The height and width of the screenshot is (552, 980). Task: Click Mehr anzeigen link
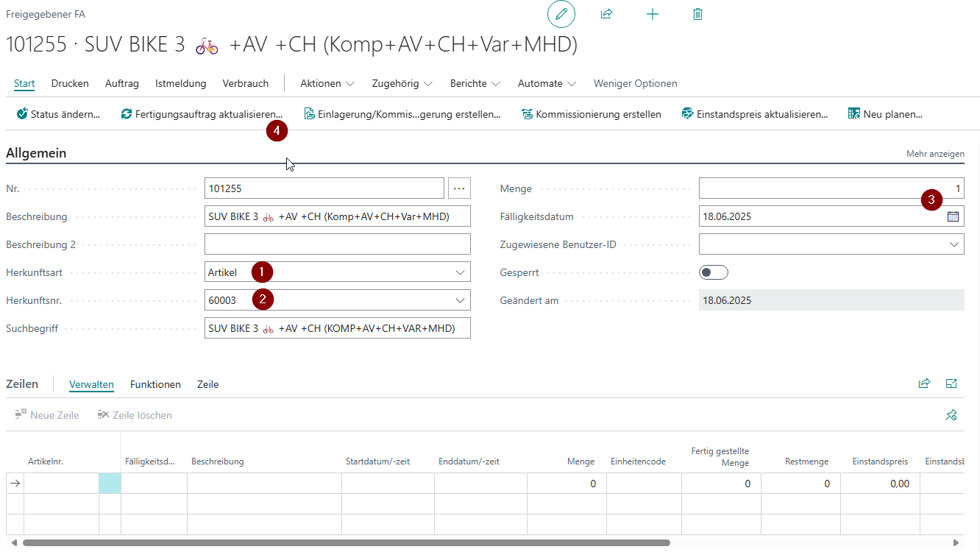pyautogui.click(x=935, y=154)
